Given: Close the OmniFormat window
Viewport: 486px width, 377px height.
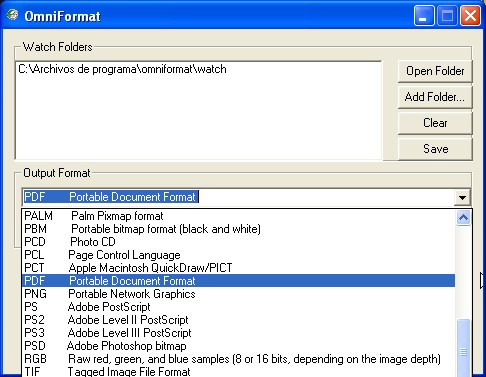Looking at the screenshot, I should (470, 16).
